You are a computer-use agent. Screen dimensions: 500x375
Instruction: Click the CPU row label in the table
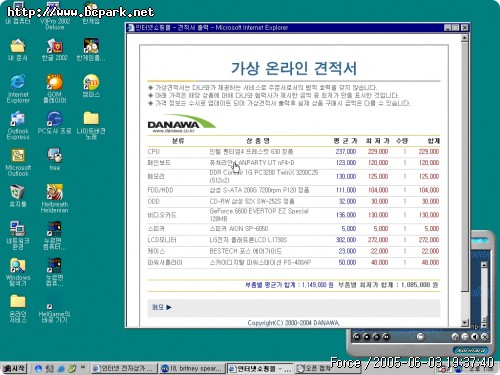point(154,152)
